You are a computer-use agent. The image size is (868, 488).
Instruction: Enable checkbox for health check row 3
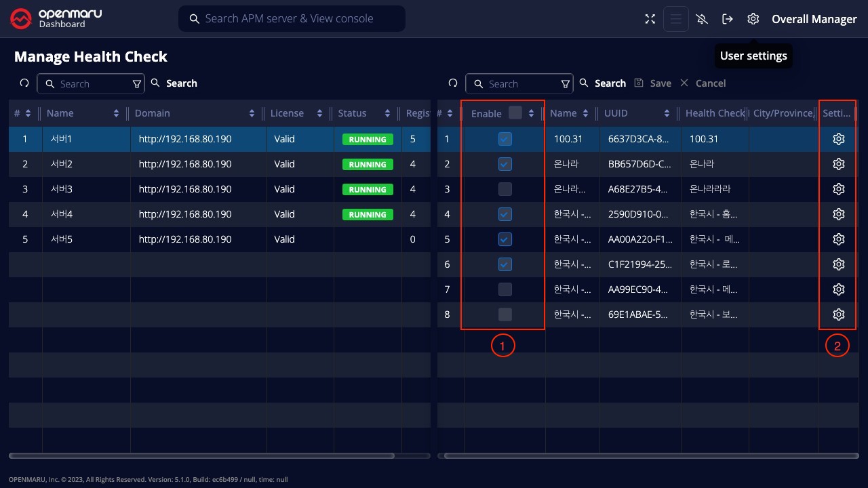[x=505, y=189]
